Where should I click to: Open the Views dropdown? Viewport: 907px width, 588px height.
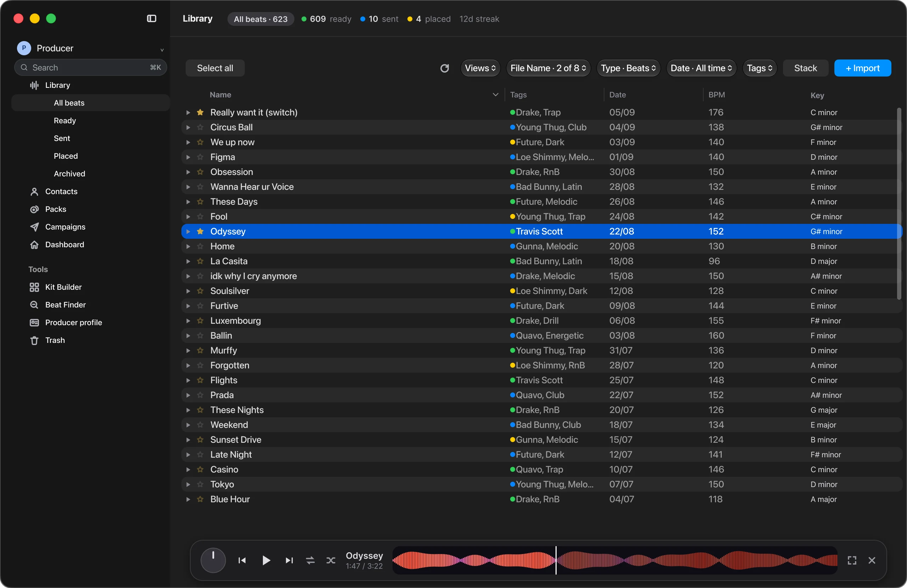pyautogui.click(x=480, y=68)
